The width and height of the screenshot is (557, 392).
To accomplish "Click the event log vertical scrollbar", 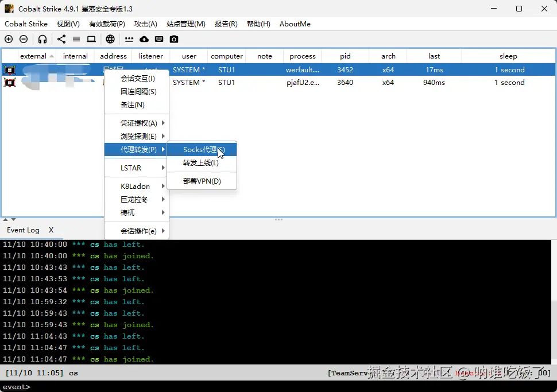I will (x=554, y=302).
